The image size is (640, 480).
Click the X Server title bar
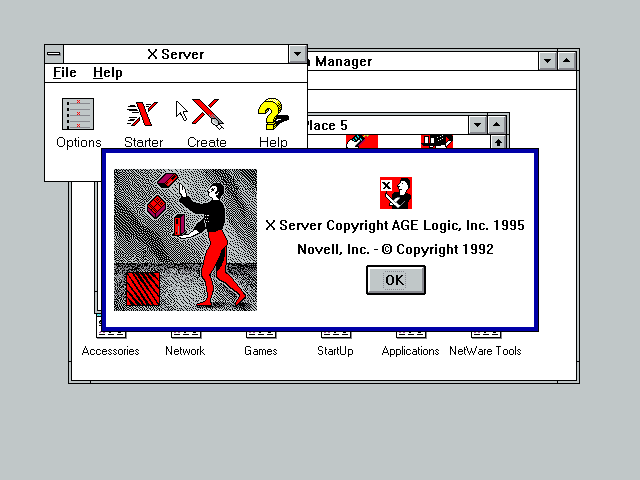[176, 54]
